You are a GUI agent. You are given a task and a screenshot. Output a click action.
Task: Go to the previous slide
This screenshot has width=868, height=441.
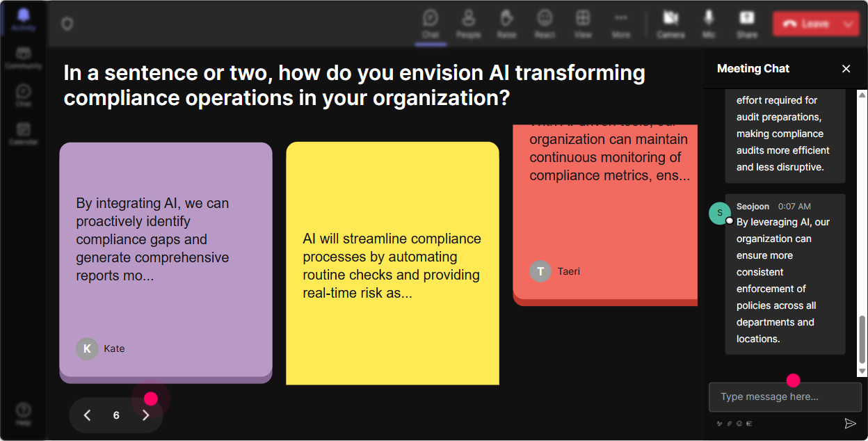[88, 415]
